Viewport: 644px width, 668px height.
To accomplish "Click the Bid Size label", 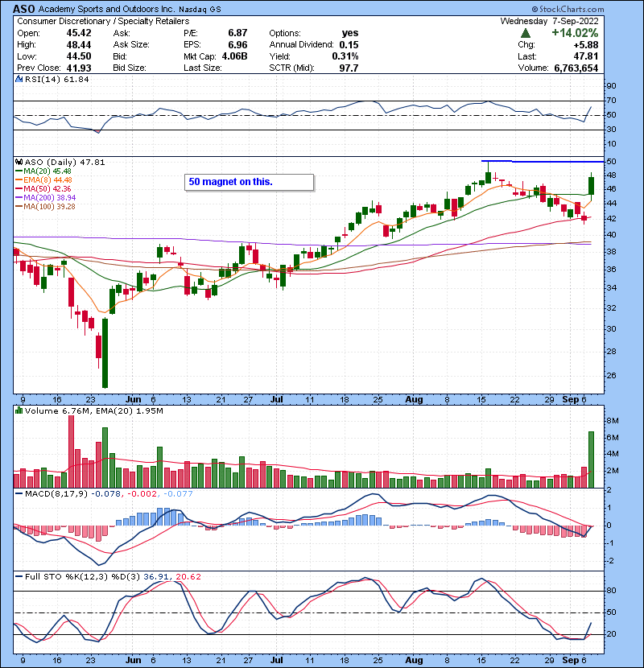I will point(130,68).
